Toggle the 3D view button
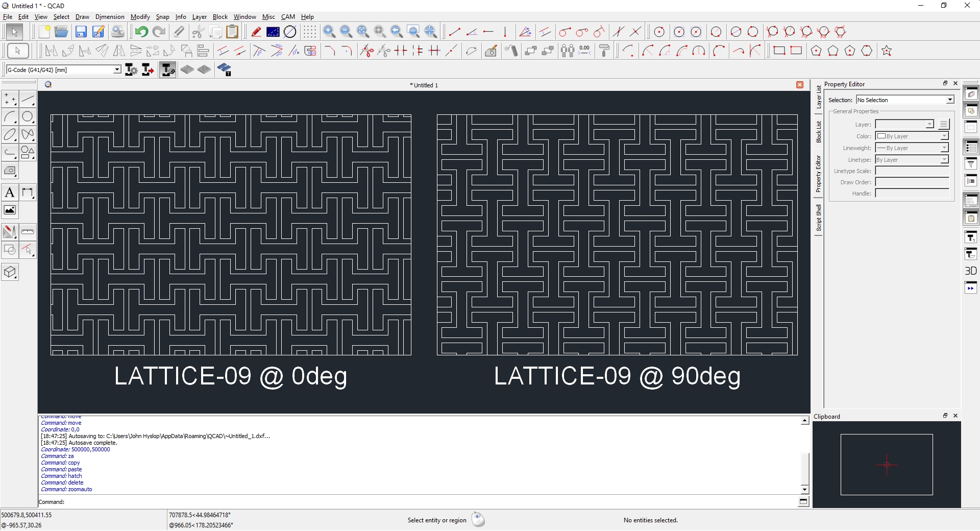 click(970, 271)
